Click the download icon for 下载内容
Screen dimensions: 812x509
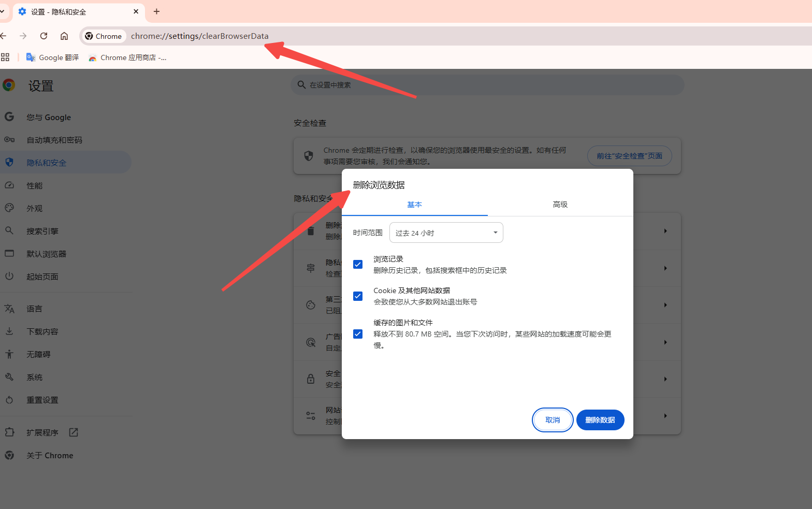click(x=9, y=331)
